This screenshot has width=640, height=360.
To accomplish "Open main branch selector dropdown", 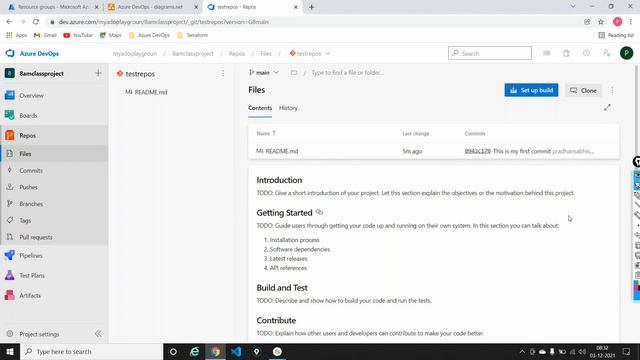I will pyautogui.click(x=263, y=73).
